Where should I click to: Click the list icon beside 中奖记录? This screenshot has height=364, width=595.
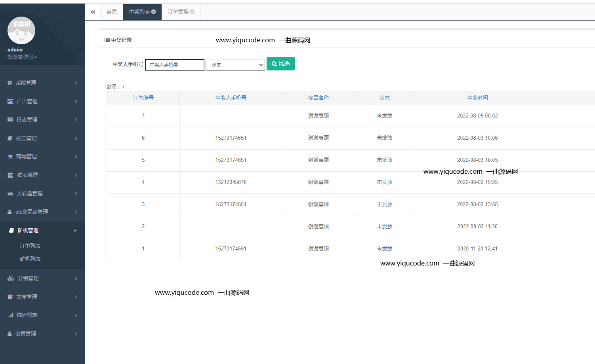tap(107, 40)
